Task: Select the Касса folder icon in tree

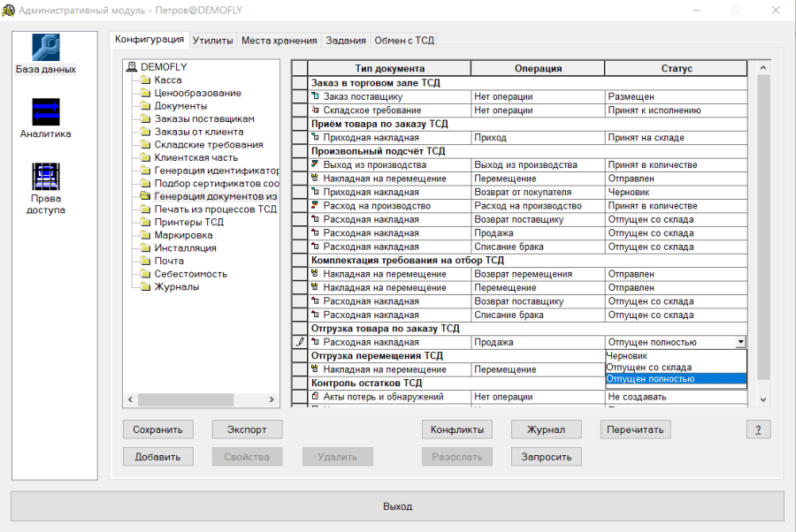Action: (145, 80)
